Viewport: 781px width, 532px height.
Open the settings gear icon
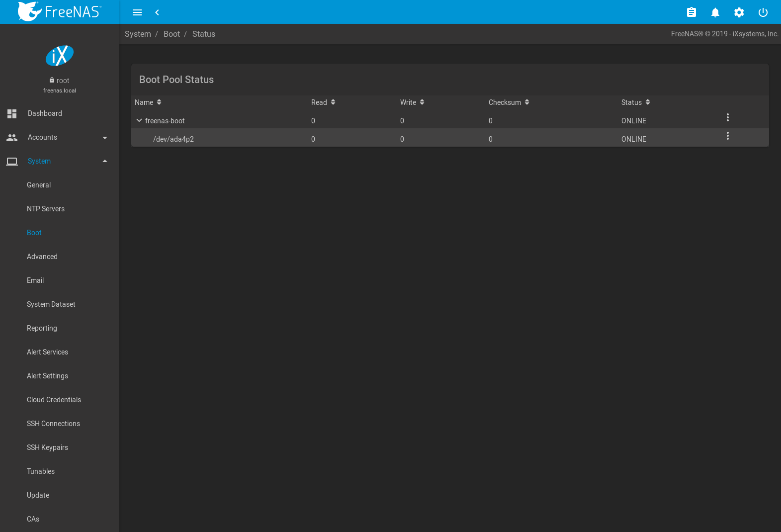(739, 12)
